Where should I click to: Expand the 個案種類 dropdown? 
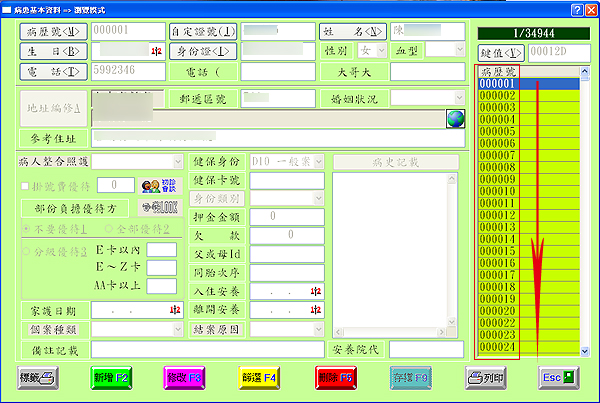(178, 329)
